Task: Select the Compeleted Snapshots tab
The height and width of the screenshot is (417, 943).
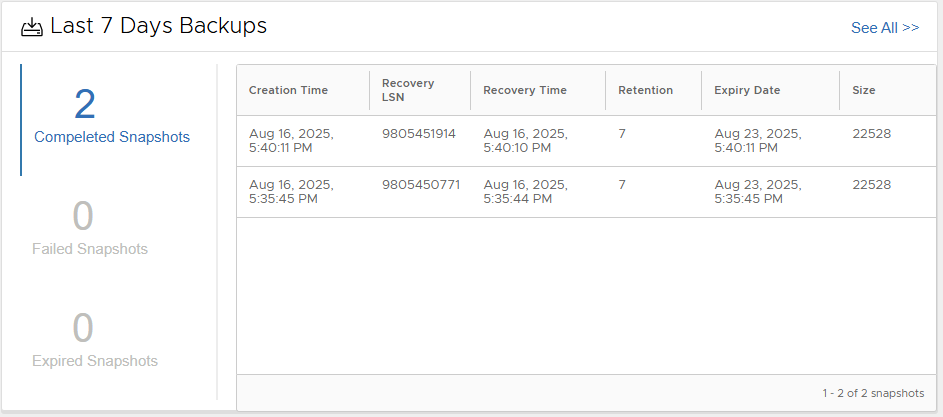Action: click(112, 137)
